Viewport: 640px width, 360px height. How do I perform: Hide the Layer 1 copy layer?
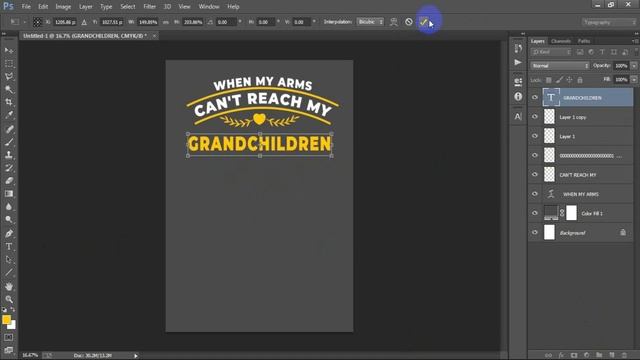tap(535, 117)
